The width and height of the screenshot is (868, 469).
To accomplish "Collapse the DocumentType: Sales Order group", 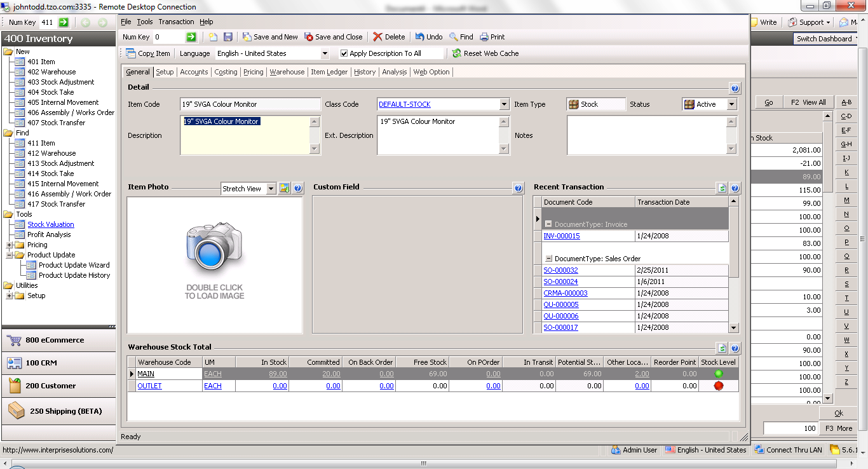I will tap(548, 259).
